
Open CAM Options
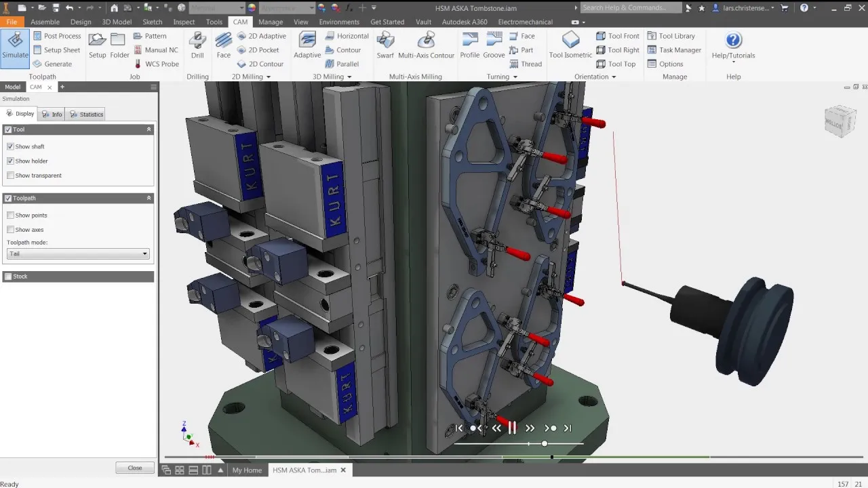click(x=665, y=64)
